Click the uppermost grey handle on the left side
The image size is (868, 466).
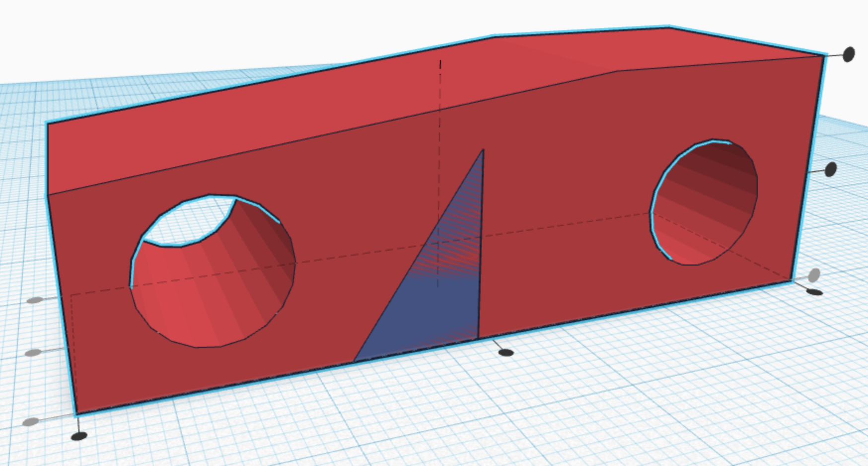click(35, 300)
